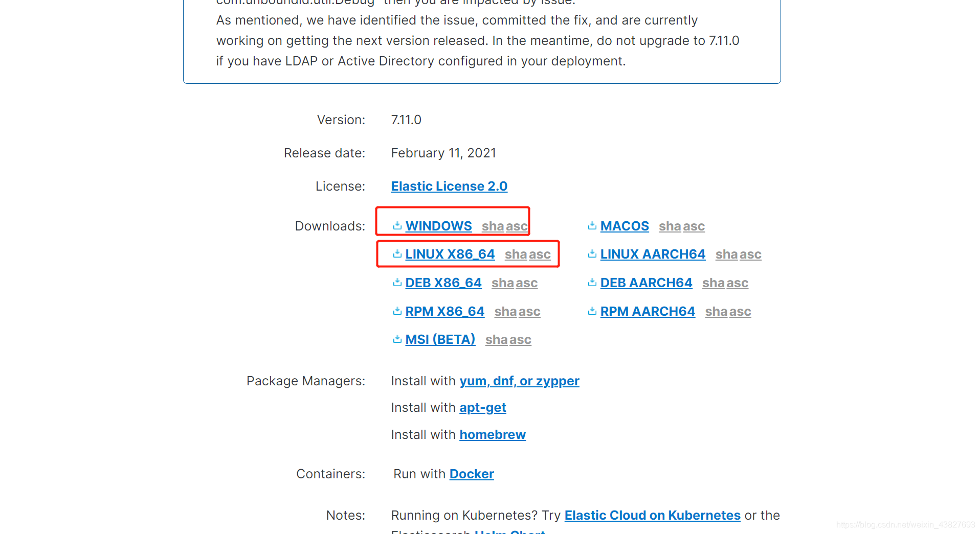
Task: Open the yum, dnf, or zypper install guide
Action: pyautogui.click(x=519, y=381)
